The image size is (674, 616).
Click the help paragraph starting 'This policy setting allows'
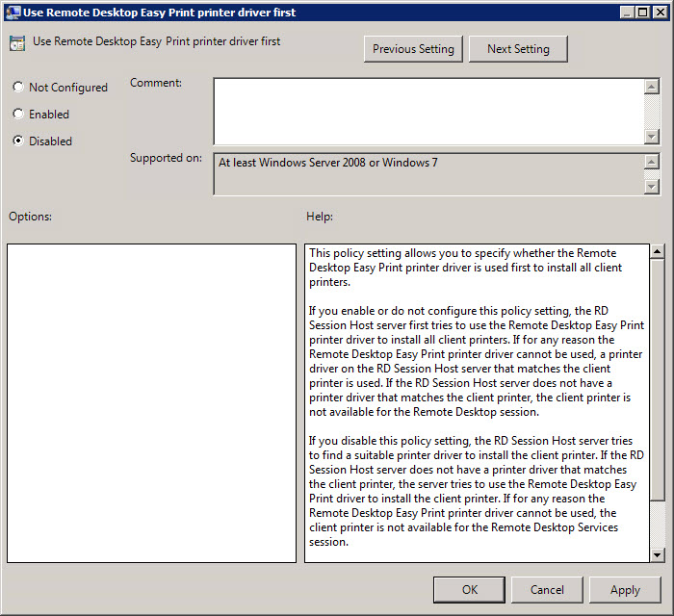[x=465, y=268]
